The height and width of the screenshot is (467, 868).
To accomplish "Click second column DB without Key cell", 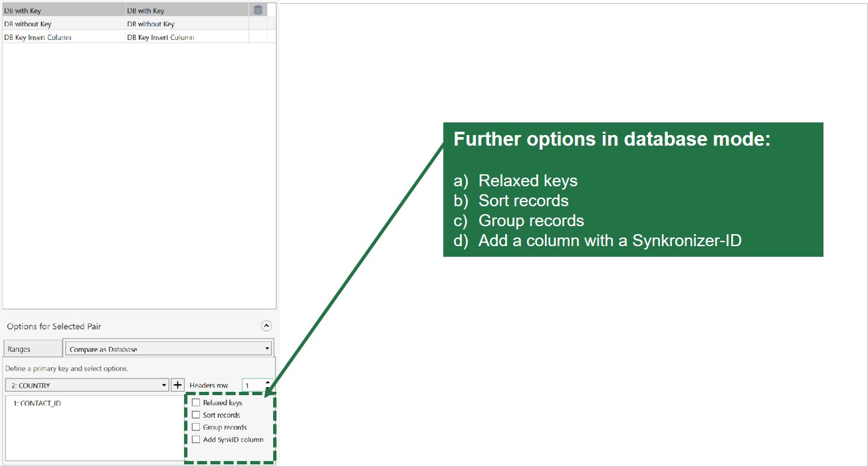I will [x=151, y=23].
